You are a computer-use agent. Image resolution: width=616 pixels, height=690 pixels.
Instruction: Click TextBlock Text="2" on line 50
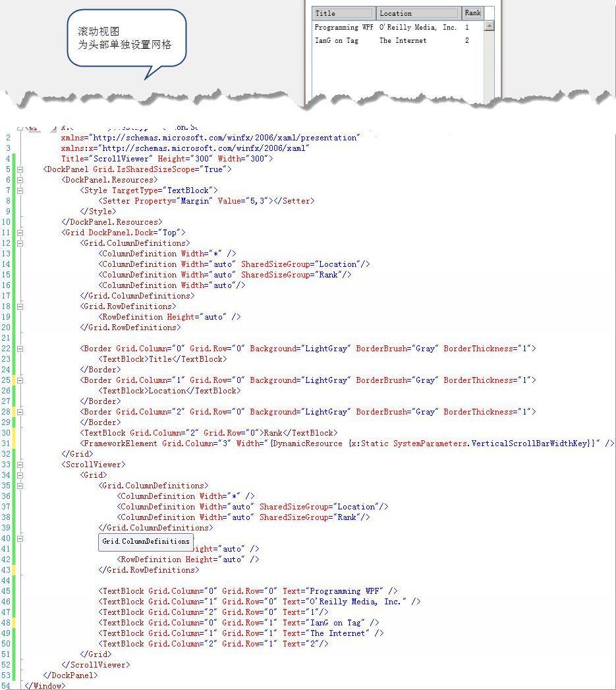(x=213, y=645)
